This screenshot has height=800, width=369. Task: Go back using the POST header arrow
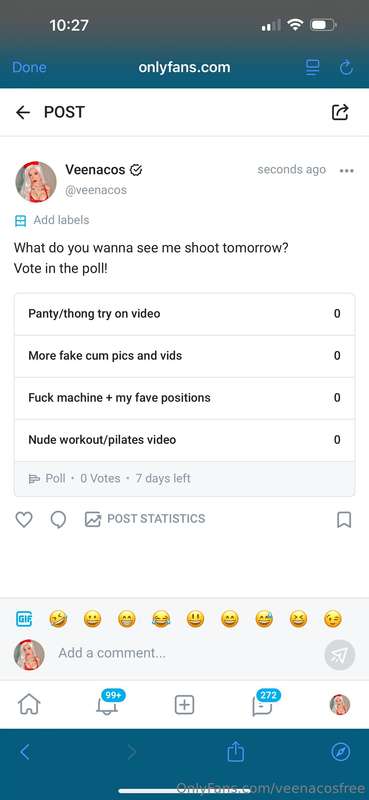pos(22,112)
